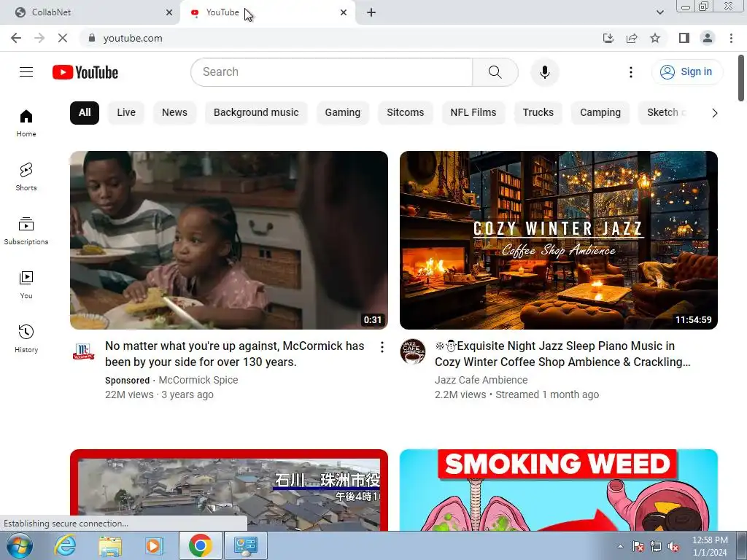The height and width of the screenshot is (560, 747).
Task: Click the browser forward arrow
Action: [39, 38]
